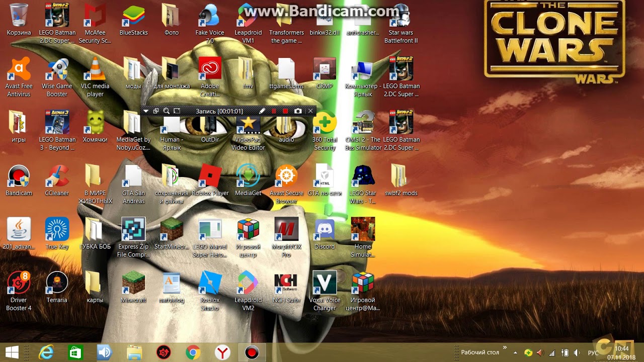Screen dimensions: 644x362
Task: Show hidden system tray icons
Action: pyautogui.click(x=515, y=352)
